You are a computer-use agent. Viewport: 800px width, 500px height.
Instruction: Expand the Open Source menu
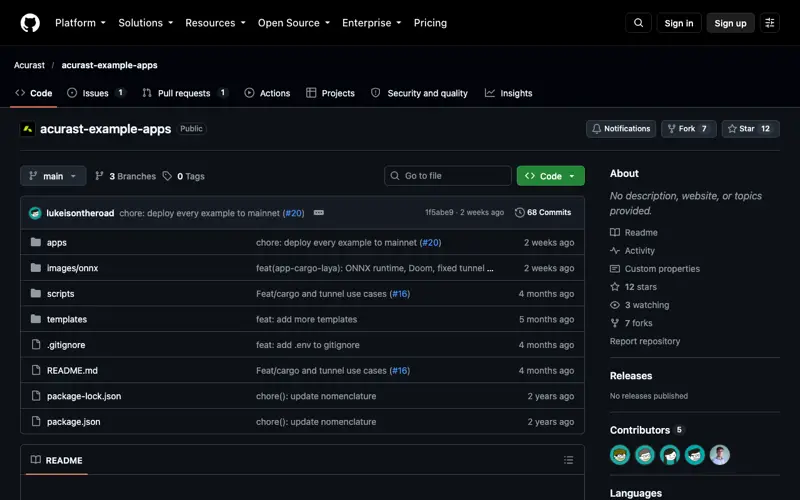pyautogui.click(x=294, y=23)
